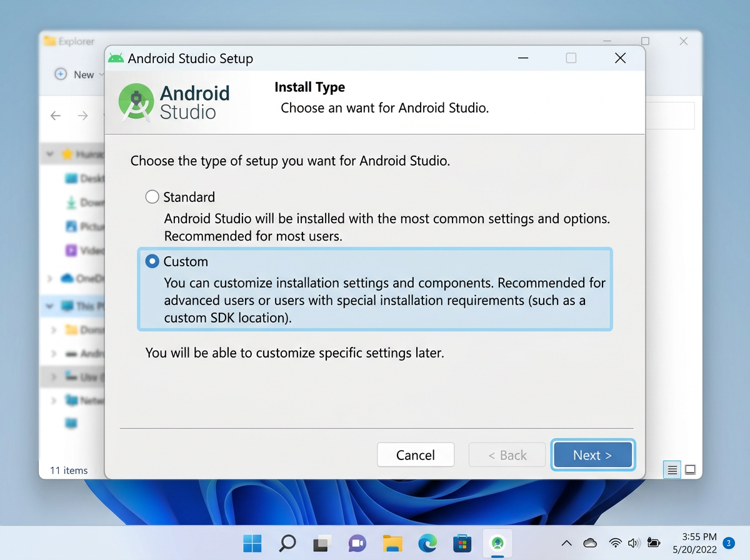The width and height of the screenshot is (750, 560).
Task: Switch Explorer to large icons view
Action: point(690,470)
